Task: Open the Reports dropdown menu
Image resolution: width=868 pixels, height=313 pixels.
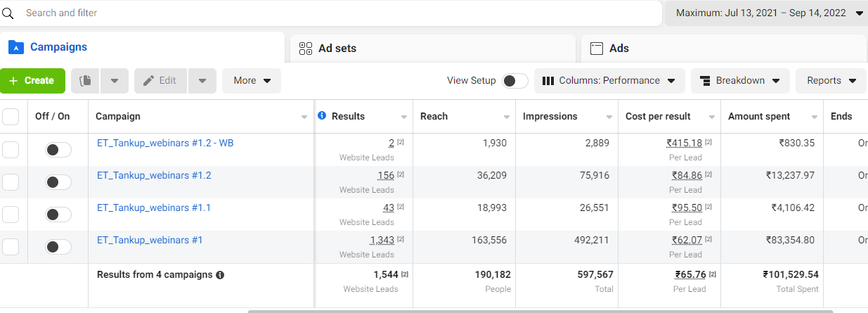Action: 831,81
